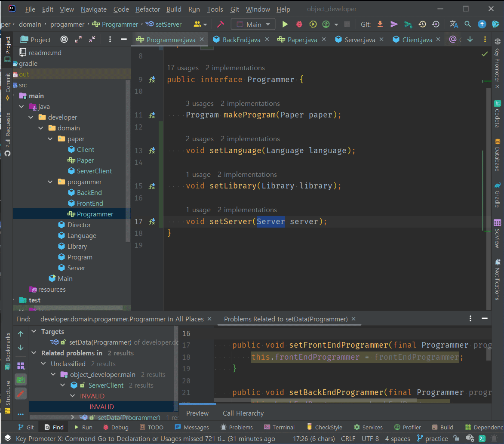Toggle show read access usages filter
This screenshot has width=504, height=444.
[21, 379]
